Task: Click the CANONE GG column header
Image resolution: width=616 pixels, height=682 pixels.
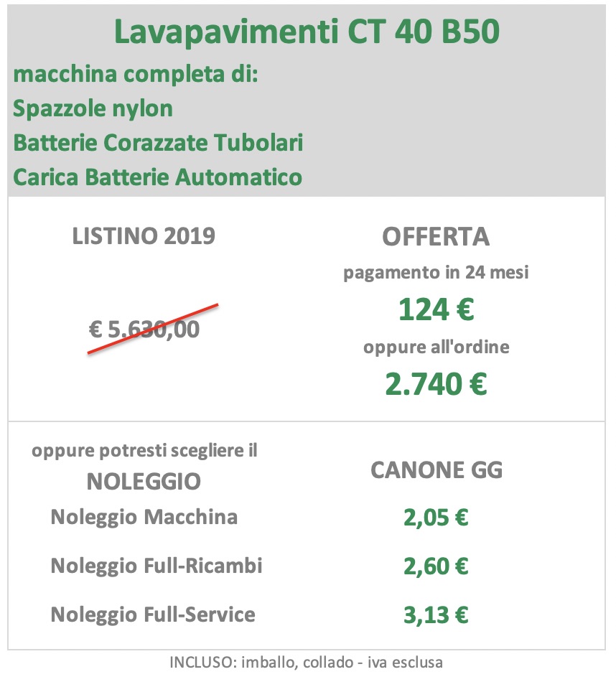Action: [437, 470]
